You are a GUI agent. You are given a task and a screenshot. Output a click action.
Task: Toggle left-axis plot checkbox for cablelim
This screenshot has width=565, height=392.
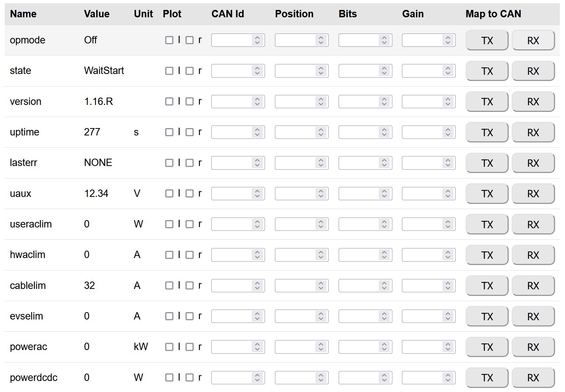point(169,286)
